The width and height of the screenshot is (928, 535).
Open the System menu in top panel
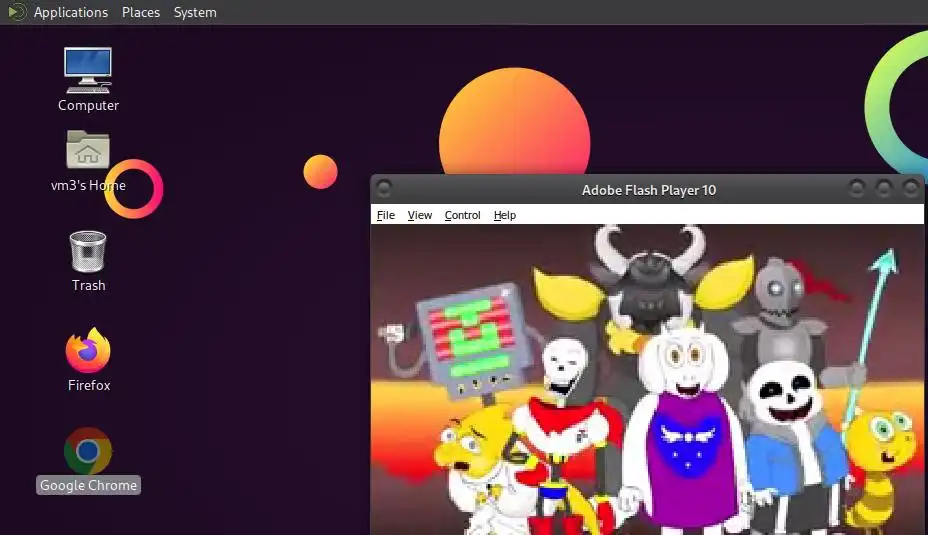[x=195, y=12]
